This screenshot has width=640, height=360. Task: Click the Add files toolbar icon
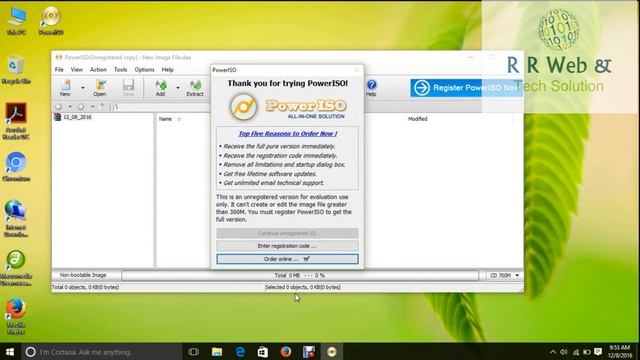(x=160, y=88)
